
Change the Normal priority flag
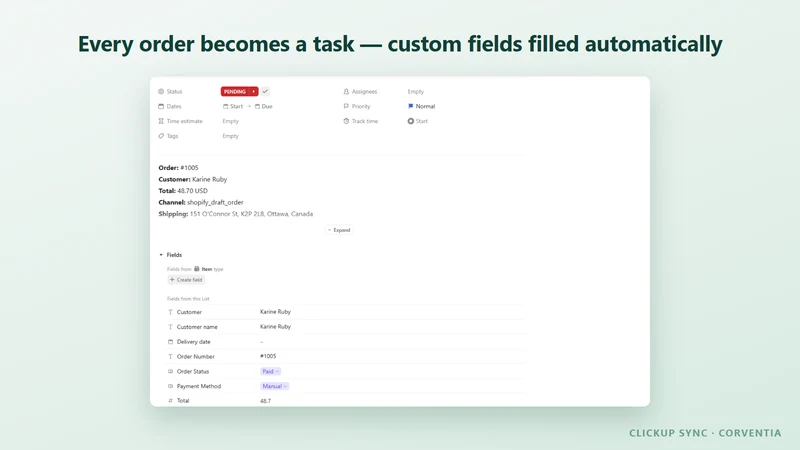tap(421, 106)
